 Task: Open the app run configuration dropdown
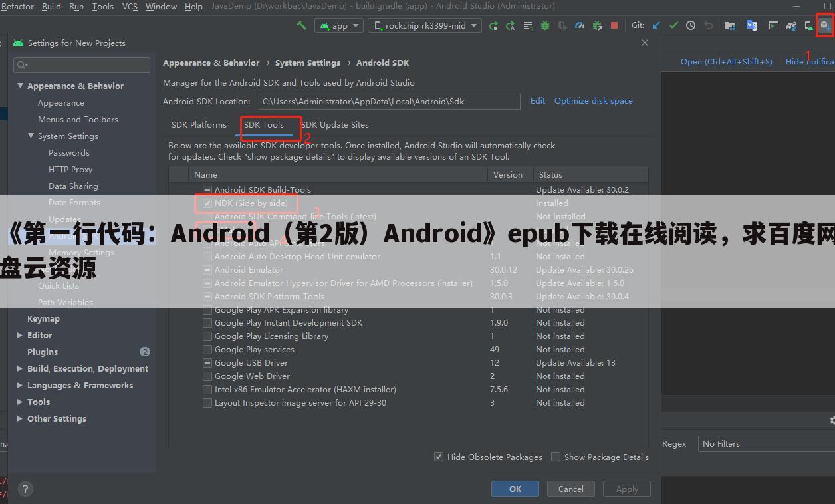[x=338, y=26]
